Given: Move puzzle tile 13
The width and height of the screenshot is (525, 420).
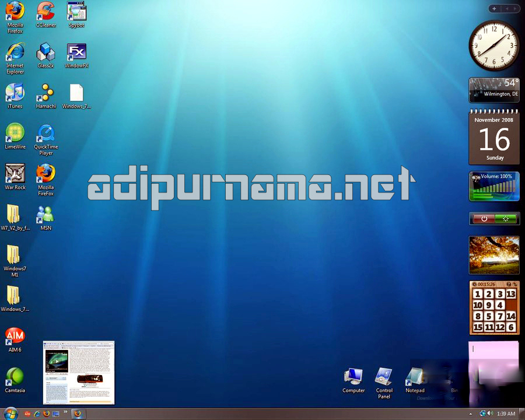Looking at the screenshot, I should click(510, 294).
